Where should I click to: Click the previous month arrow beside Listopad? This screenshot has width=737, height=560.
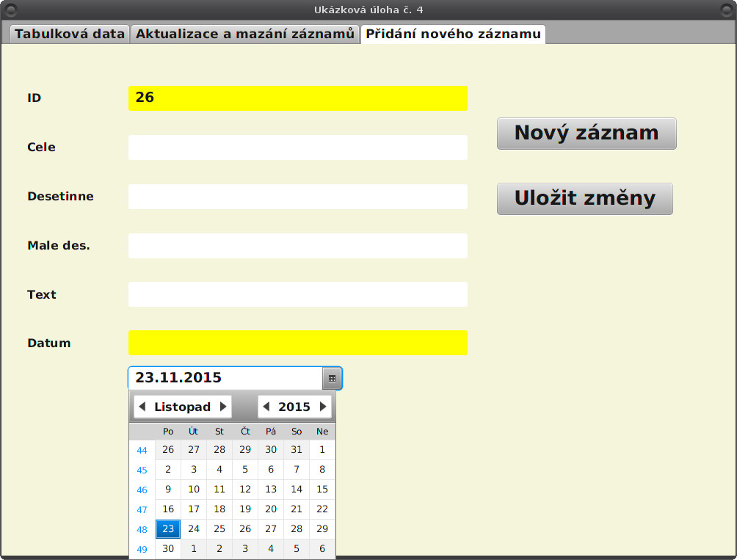pos(142,406)
